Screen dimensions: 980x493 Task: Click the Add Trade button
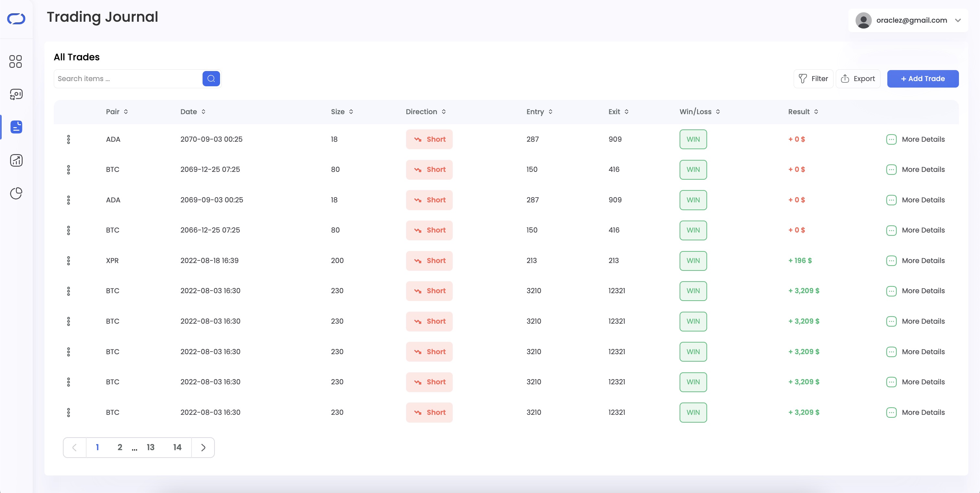coord(923,79)
